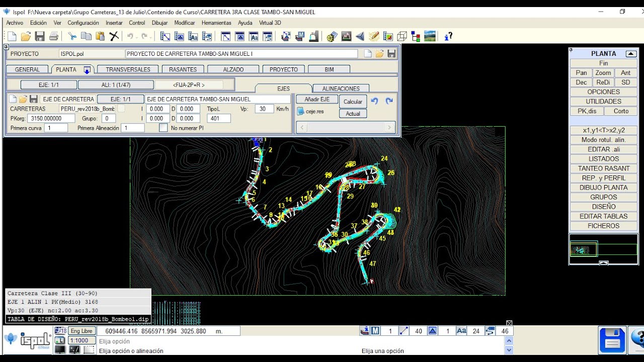The width and height of the screenshot is (644, 362).
Task: Click the terrain profile icon in the toolbar
Action: pos(346,36)
